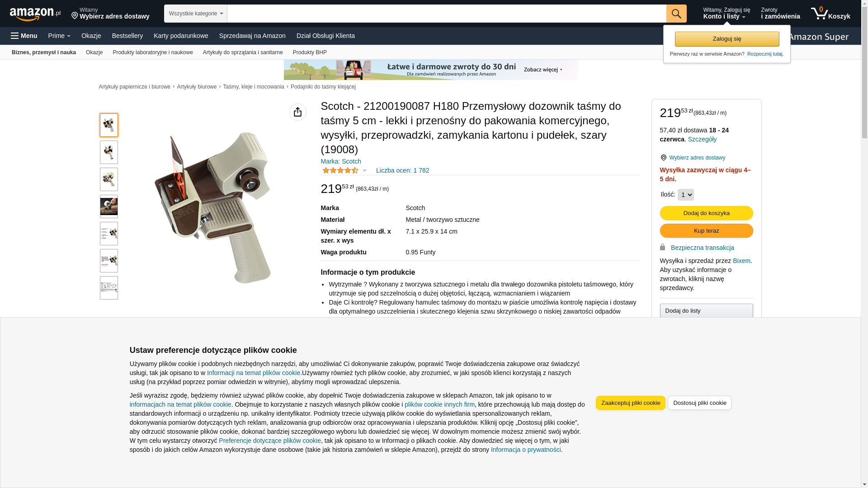Click the Amazon.pl logo
868x488 pixels.
[x=35, y=14]
